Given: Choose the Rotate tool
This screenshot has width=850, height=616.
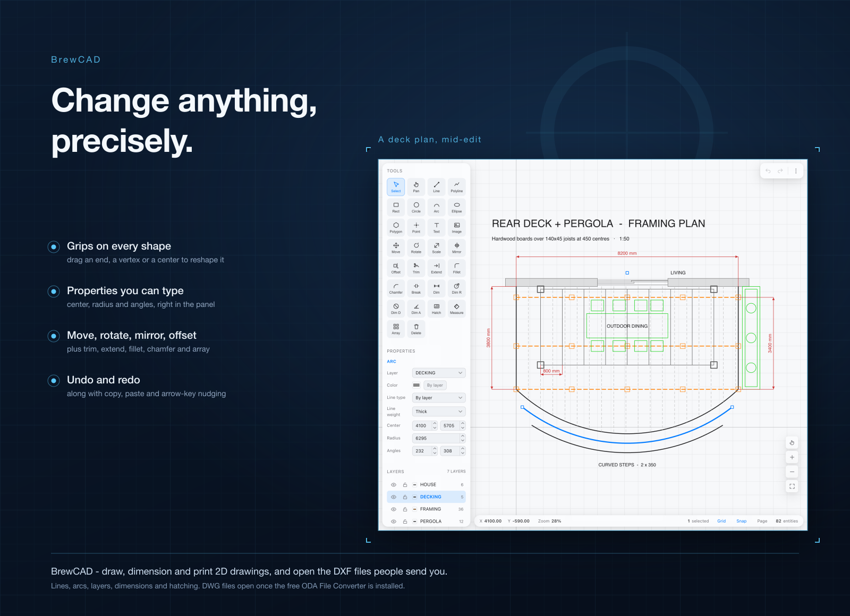Looking at the screenshot, I should [x=416, y=248].
